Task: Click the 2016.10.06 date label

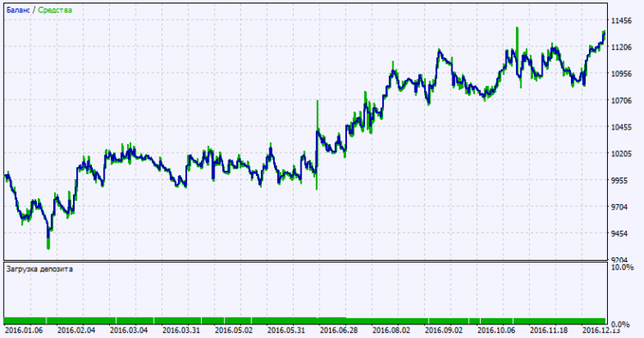Action: click(x=496, y=330)
